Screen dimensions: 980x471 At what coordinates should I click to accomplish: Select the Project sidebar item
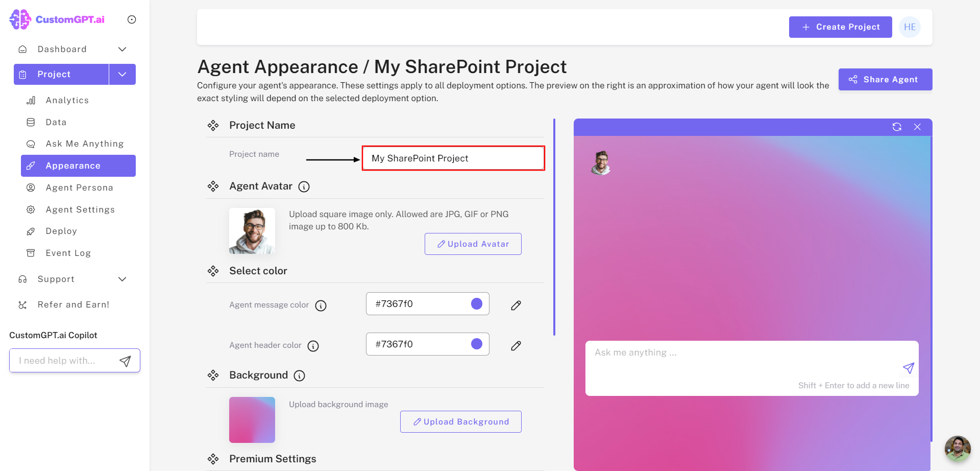coord(61,74)
